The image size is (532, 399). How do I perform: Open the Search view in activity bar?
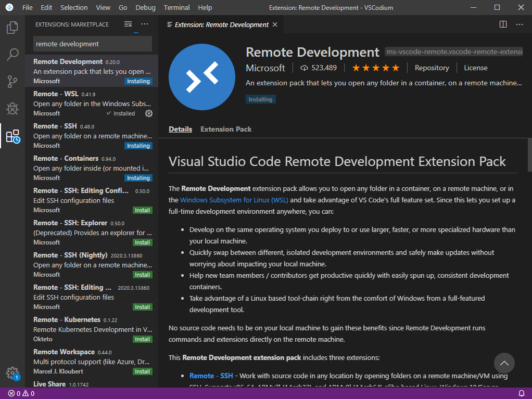[x=12, y=55]
